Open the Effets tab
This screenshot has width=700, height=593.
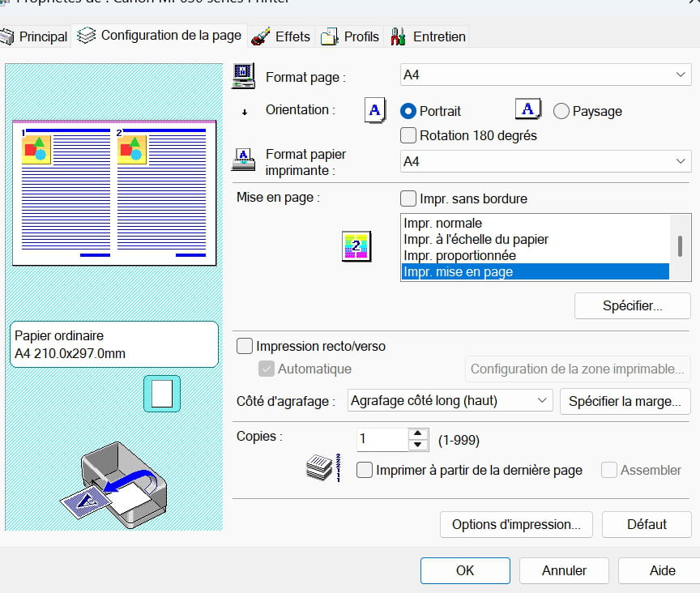coord(280,36)
